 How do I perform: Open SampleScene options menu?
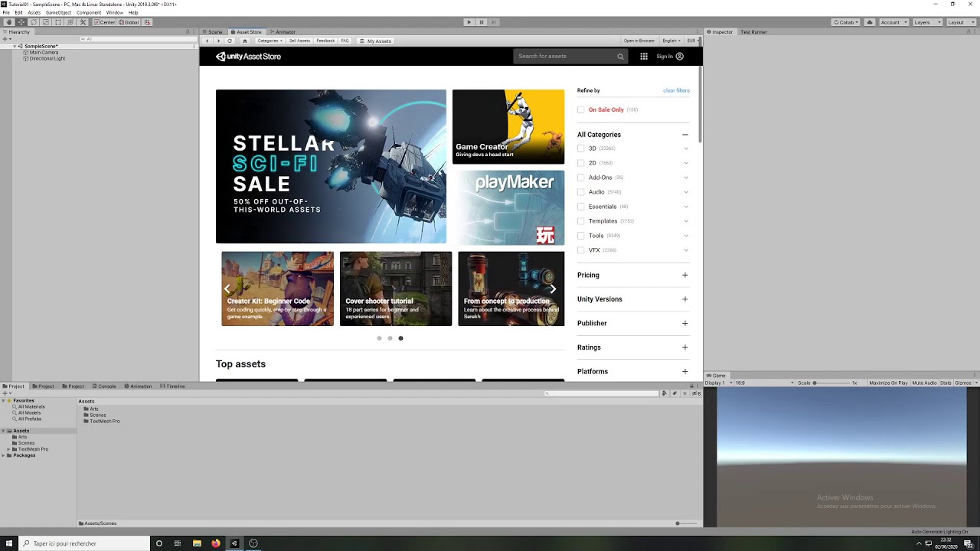(x=194, y=46)
